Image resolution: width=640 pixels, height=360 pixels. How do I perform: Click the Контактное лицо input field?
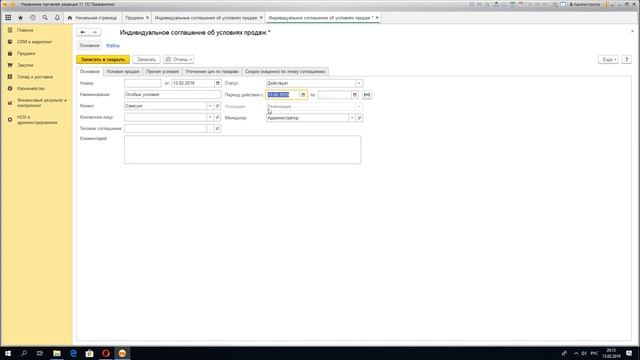[x=165, y=118]
